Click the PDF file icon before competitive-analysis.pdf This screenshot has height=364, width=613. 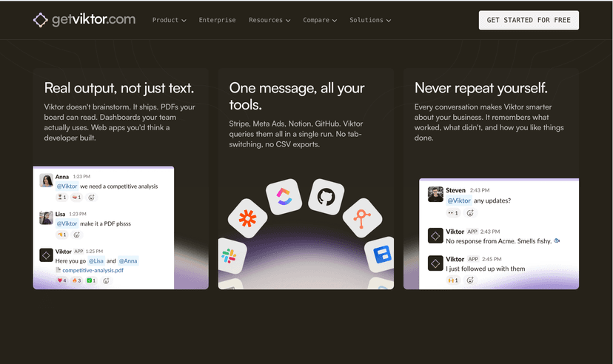58,270
